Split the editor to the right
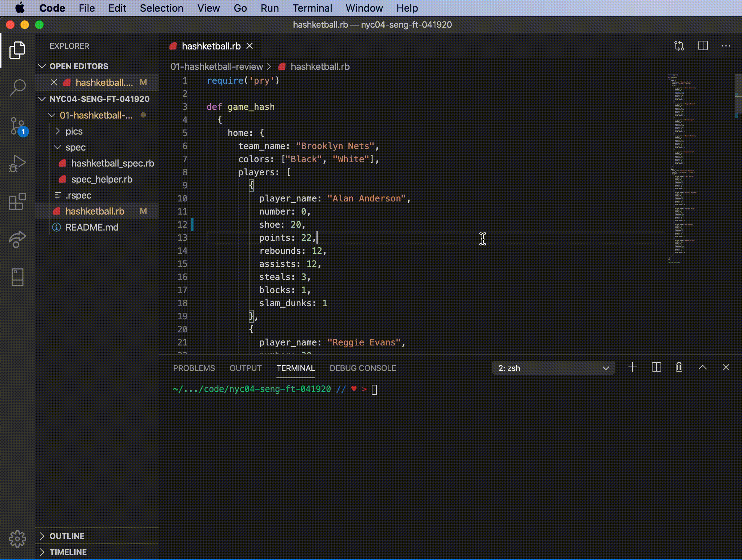The height and width of the screenshot is (560, 742). (x=703, y=46)
